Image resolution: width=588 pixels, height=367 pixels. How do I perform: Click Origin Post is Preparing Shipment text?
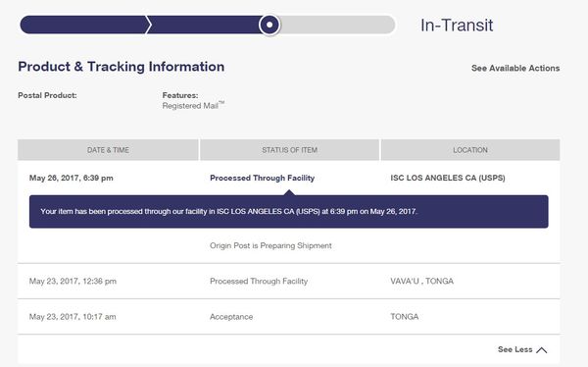[270, 245]
